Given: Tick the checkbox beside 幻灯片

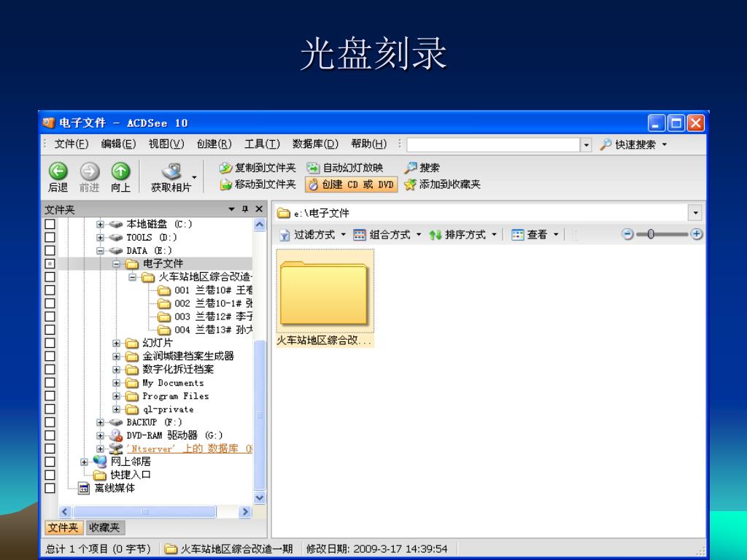Looking at the screenshot, I should click(50, 343).
